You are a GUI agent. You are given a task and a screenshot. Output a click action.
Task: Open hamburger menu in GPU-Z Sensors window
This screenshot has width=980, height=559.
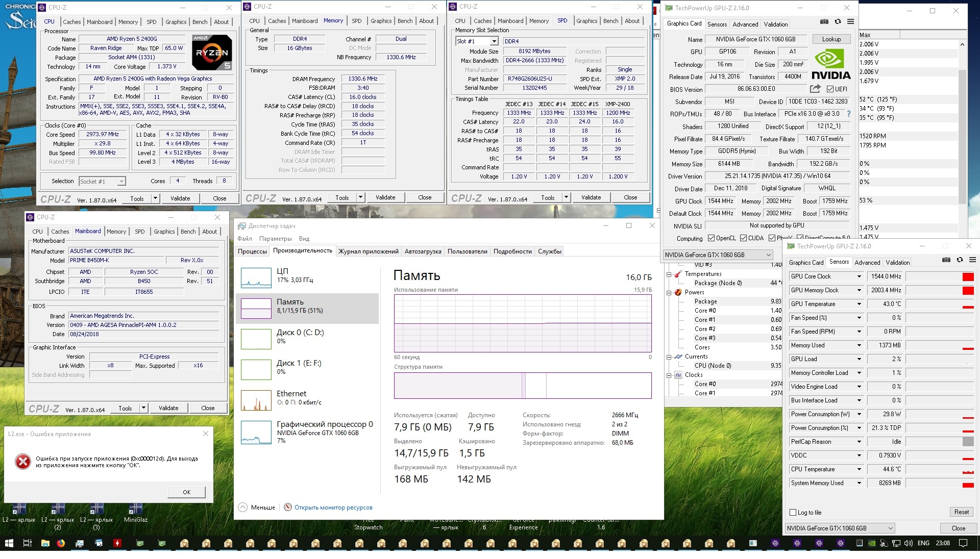(x=972, y=260)
